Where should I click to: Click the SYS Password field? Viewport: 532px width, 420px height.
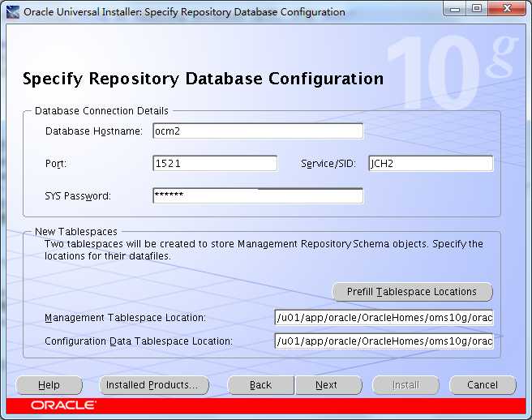pos(258,195)
